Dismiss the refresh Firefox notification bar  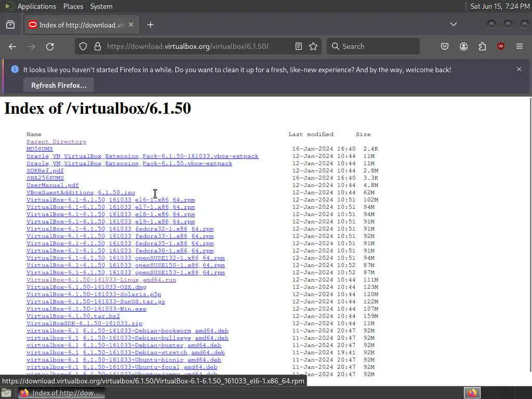519,69
